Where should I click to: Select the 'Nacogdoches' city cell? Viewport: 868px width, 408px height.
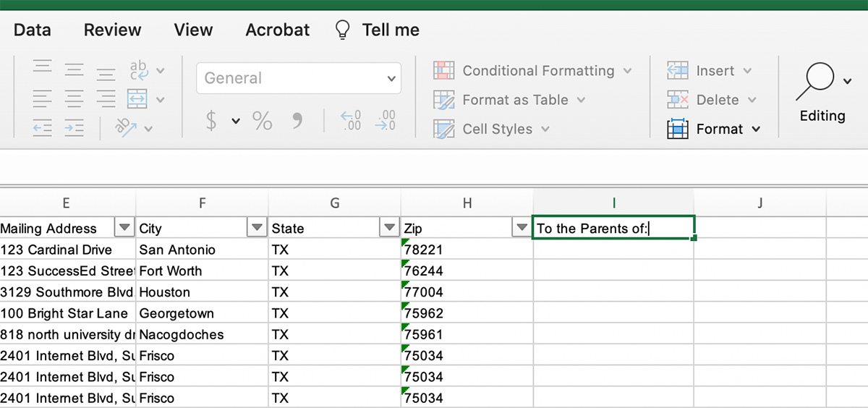point(202,334)
